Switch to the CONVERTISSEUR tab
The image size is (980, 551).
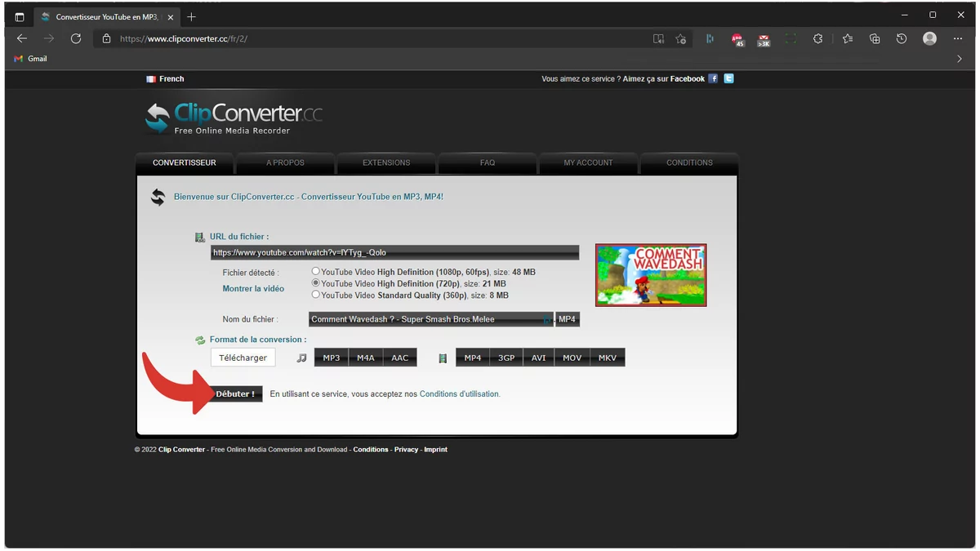coord(185,162)
